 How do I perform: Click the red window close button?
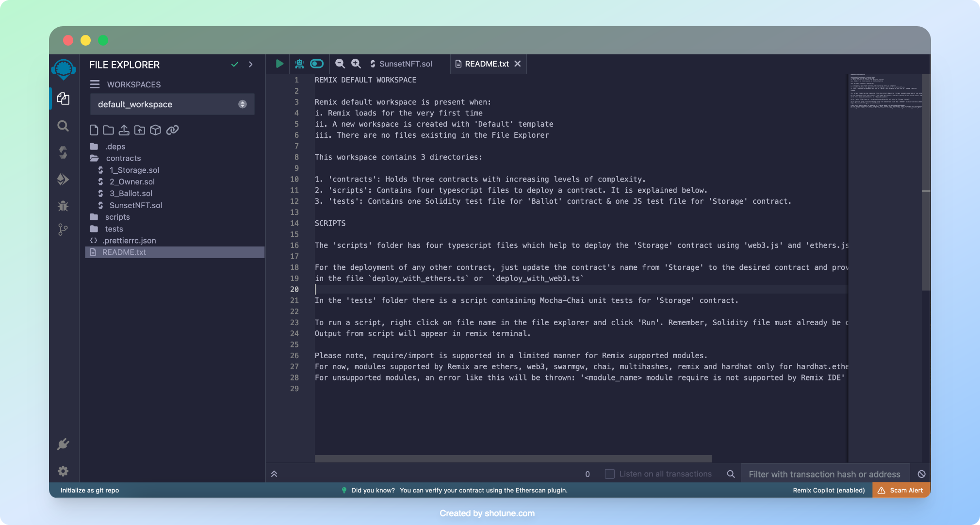click(x=68, y=40)
